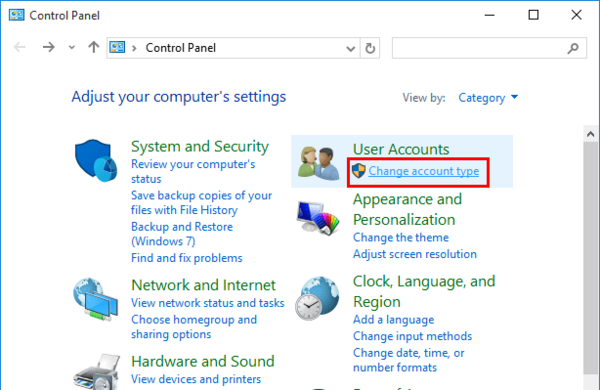Click the Adjust screen resolution link

tap(415, 254)
